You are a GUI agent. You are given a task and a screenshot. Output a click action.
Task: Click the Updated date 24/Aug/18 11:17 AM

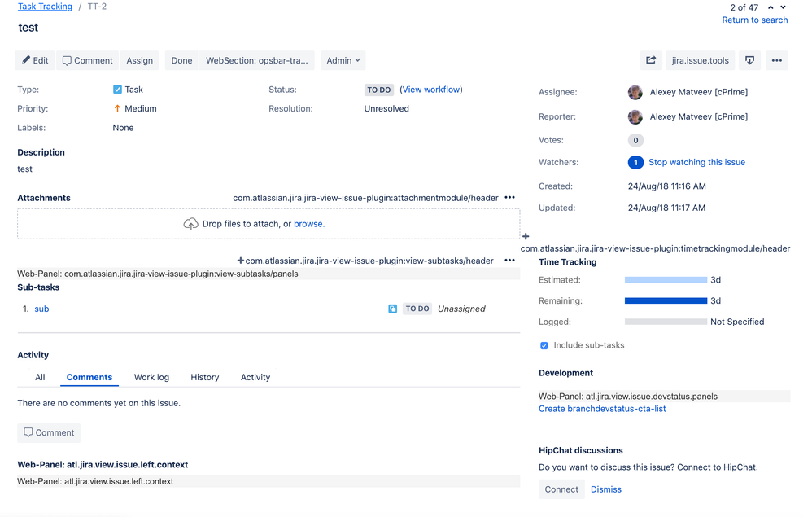(x=666, y=208)
